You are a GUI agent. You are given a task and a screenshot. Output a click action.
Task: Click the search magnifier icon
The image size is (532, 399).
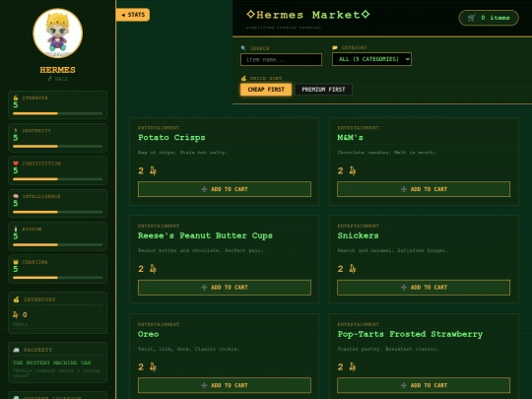[x=243, y=48]
